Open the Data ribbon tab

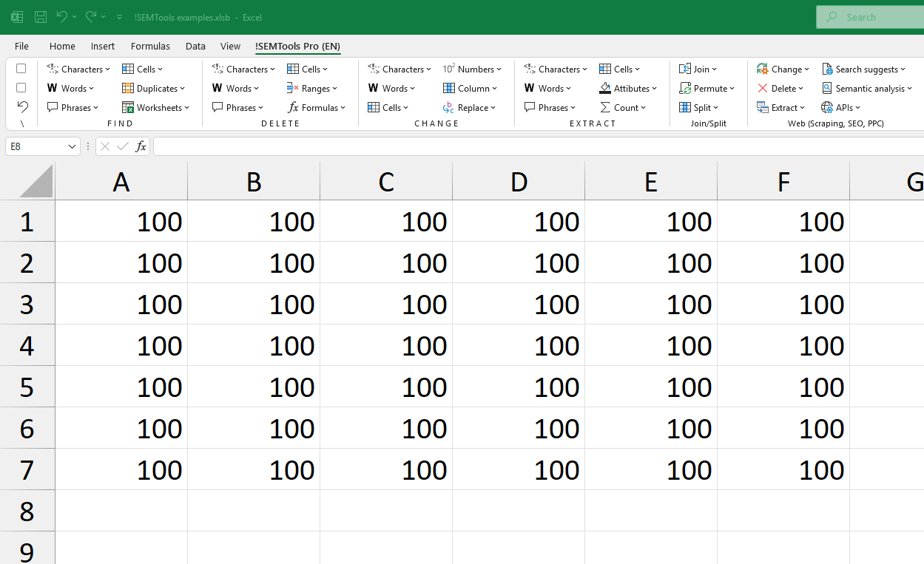[195, 46]
